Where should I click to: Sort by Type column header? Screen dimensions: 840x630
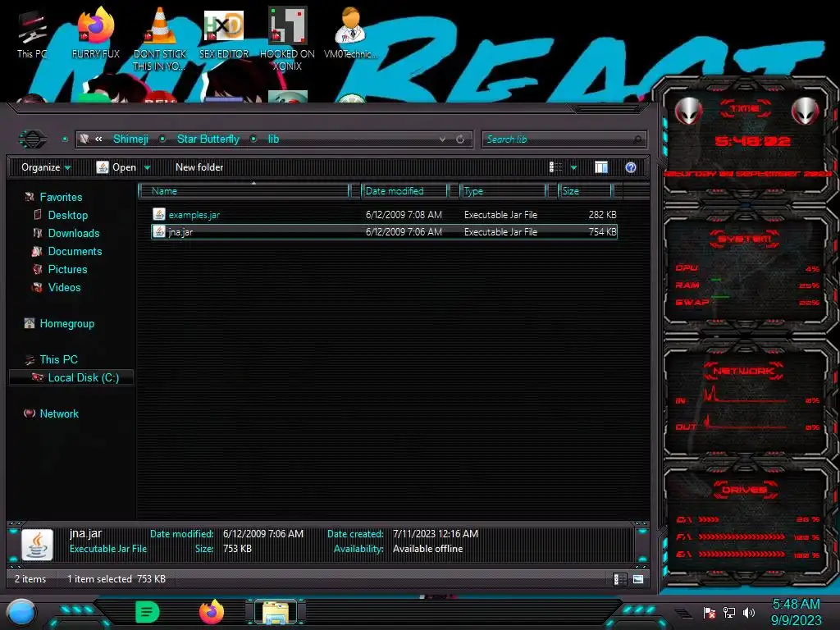(503, 190)
